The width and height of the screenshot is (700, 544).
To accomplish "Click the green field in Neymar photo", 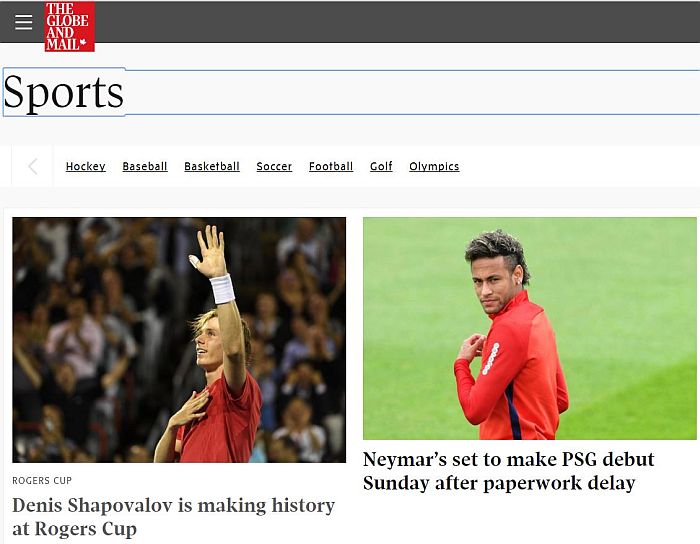I will pos(625,312).
